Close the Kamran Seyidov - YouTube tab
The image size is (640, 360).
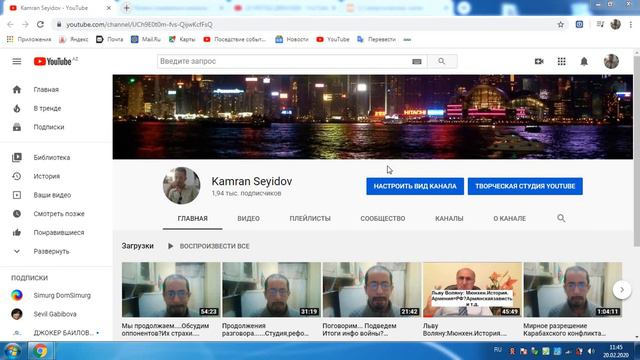tap(109, 8)
